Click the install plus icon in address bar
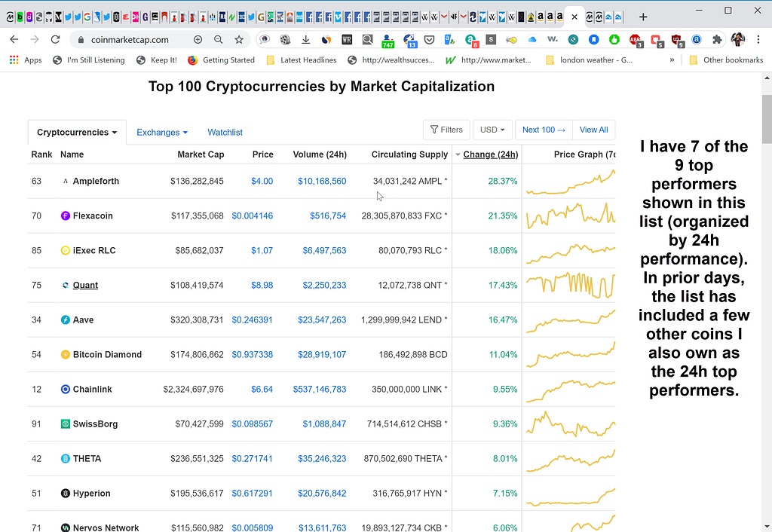Viewport: 772px width, 532px height. coord(198,39)
